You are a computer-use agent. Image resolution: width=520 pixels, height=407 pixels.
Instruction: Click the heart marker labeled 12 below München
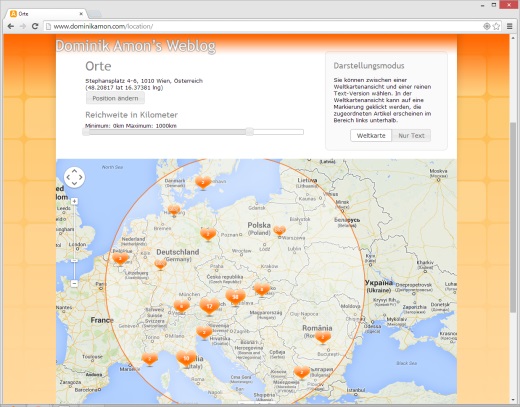pyautogui.click(x=209, y=307)
